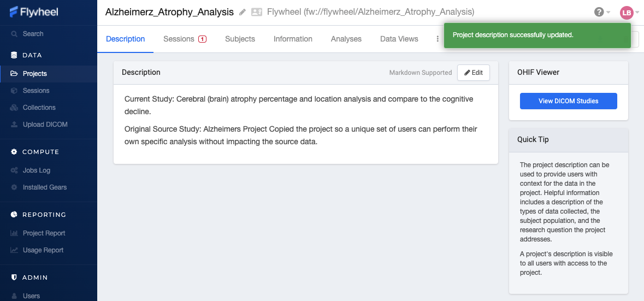Click the Flywheel logo
644x301 pixels.
[x=34, y=12]
